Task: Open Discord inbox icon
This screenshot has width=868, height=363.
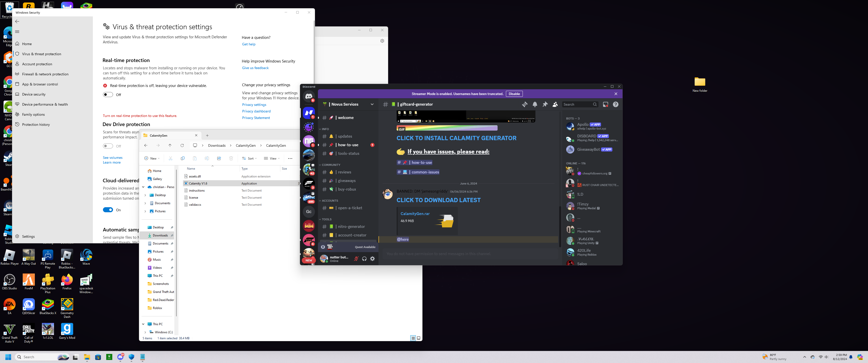Action: 606,104
